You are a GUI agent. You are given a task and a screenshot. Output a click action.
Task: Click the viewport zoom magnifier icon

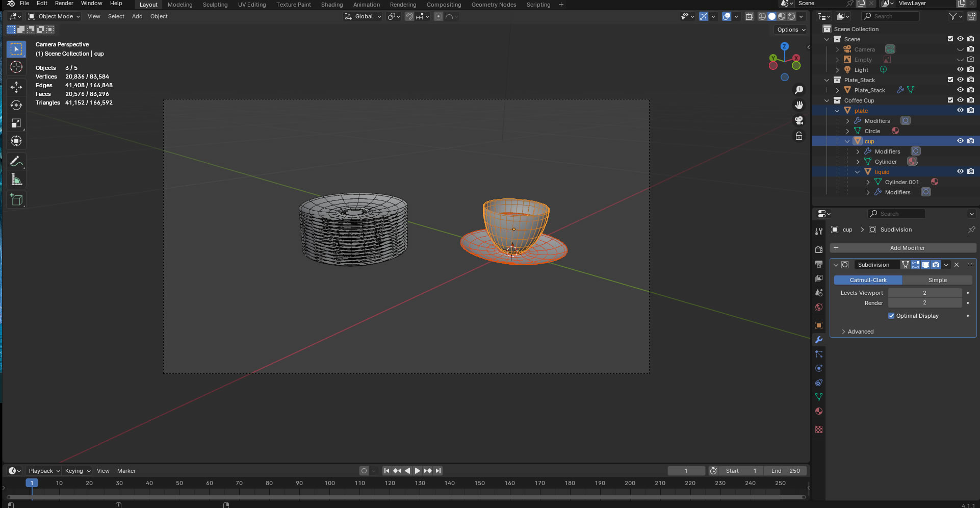click(x=799, y=90)
